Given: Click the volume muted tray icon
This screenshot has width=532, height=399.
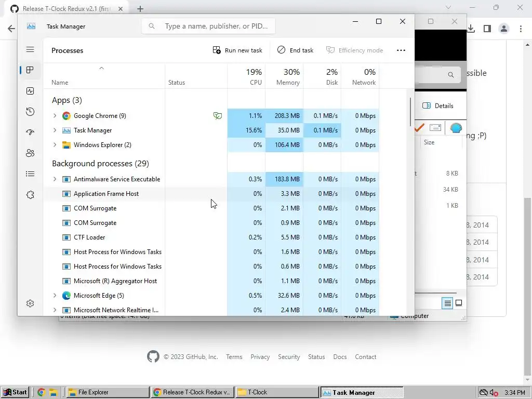Looking at the screenshot, I should pyautogui.click(x=494, y=393).
